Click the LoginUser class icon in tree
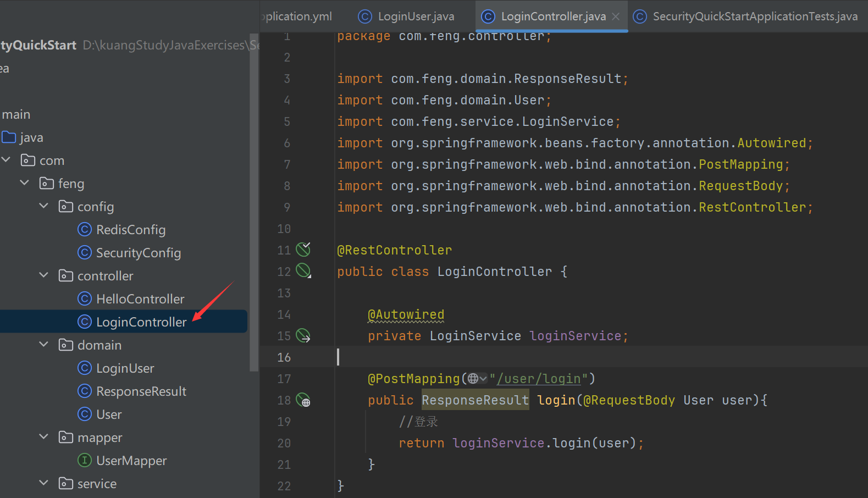 click(85, 368)
